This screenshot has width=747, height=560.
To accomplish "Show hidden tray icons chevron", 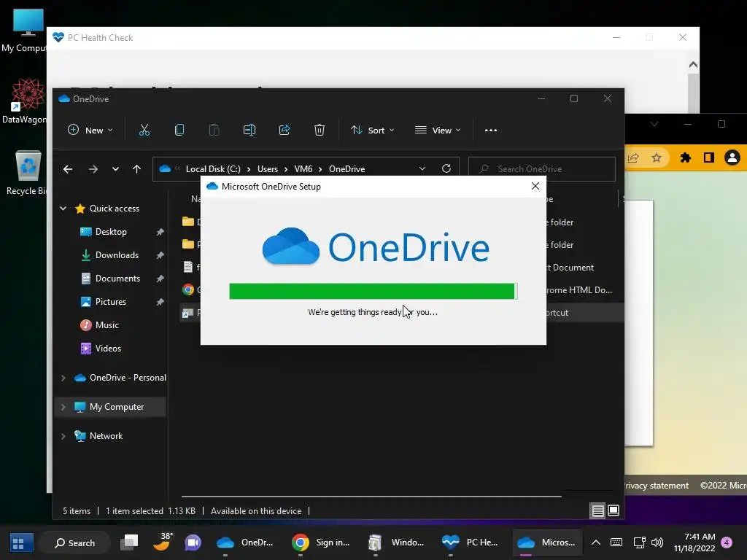I will 595,542.
